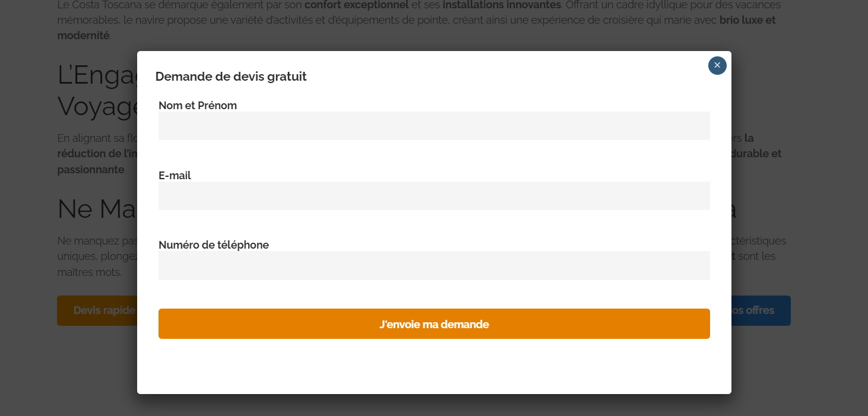This screenshot has height=416, width=868.
Task: Click the blue offres button behind popup
Action: pos(761,310)
